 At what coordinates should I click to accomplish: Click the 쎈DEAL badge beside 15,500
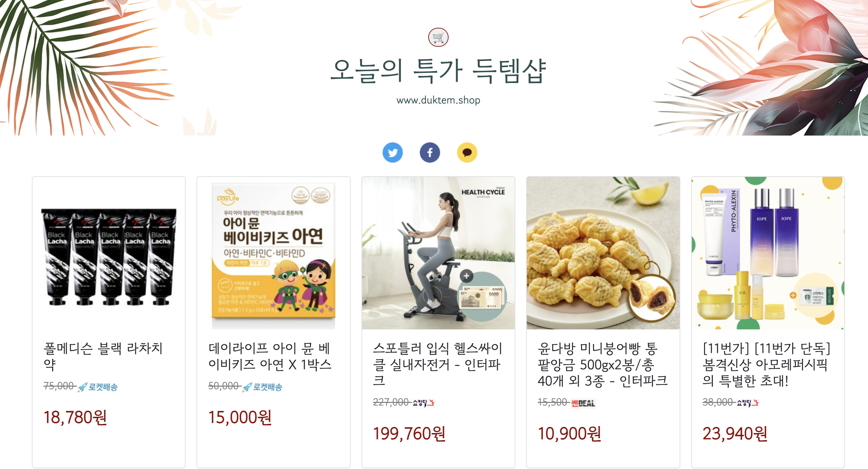pyautogui.click(x=583, y=403)
